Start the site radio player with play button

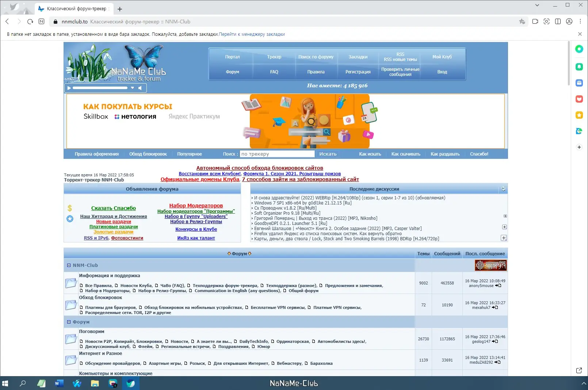(x=69, y=88)
